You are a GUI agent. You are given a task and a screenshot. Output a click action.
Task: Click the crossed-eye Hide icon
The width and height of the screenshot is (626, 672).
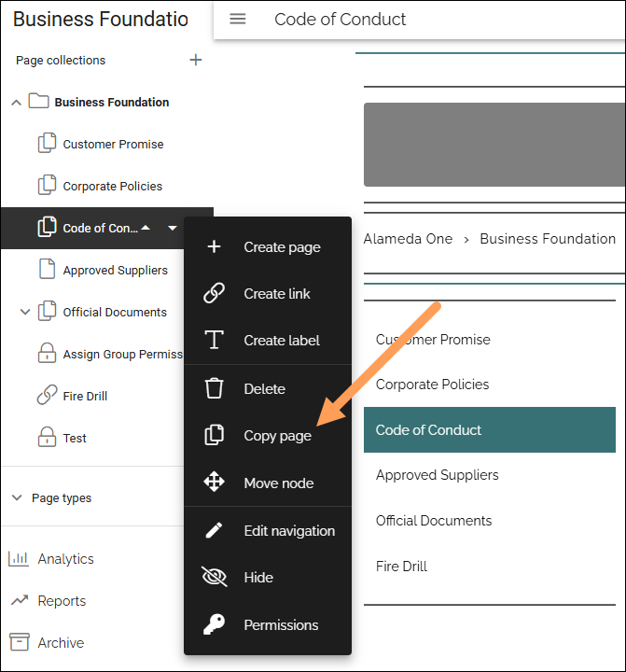214,577
